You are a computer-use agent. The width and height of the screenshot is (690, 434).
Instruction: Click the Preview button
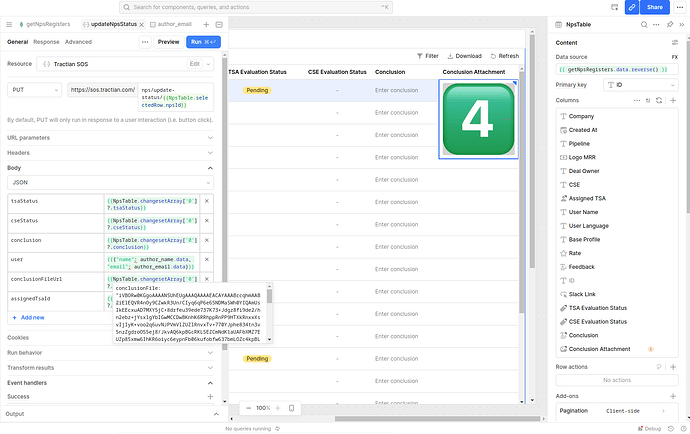(169, 42)
